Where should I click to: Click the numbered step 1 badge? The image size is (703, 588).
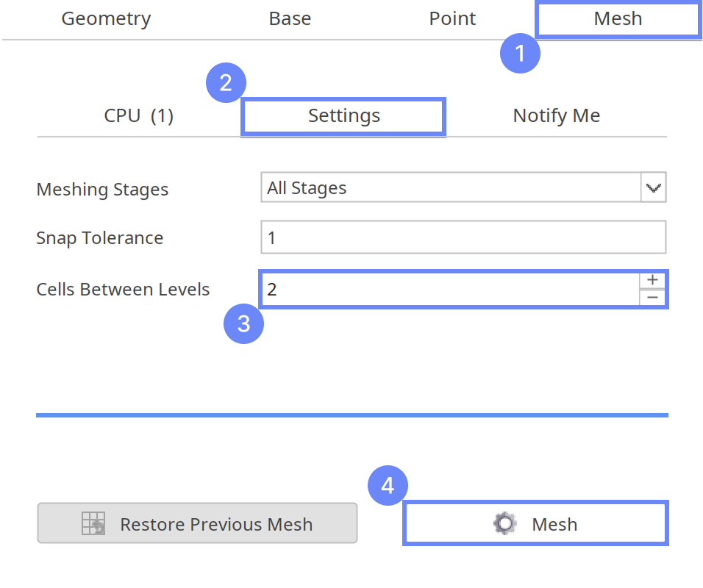pyautogui.click(x=521, y=54)
